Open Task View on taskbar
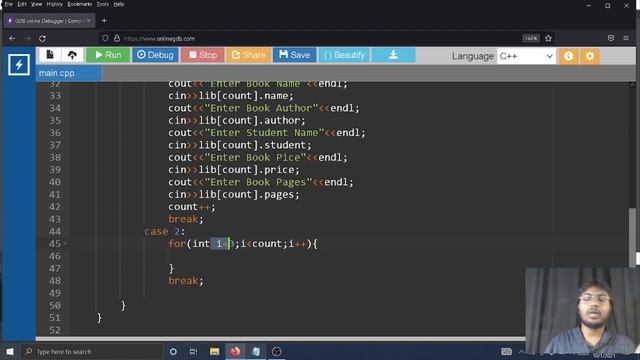The image size is (640, 360). (193, 351)
